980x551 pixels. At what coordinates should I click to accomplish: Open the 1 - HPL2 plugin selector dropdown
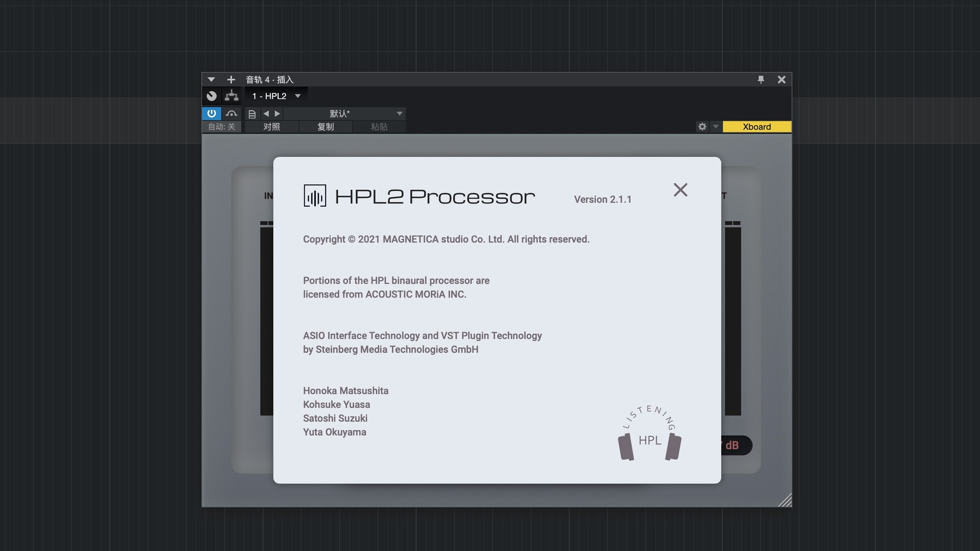click(x=276, y=96)
